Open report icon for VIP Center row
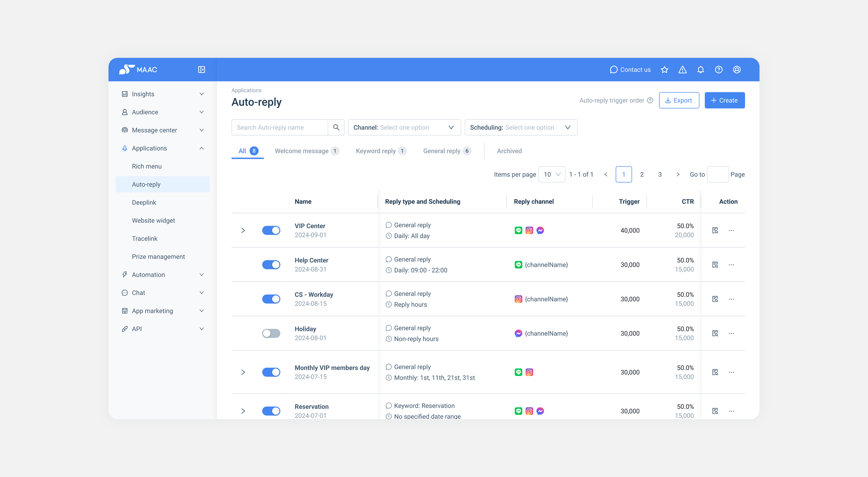The height and width of the screenshot is (477, 868). pos(715,230)
